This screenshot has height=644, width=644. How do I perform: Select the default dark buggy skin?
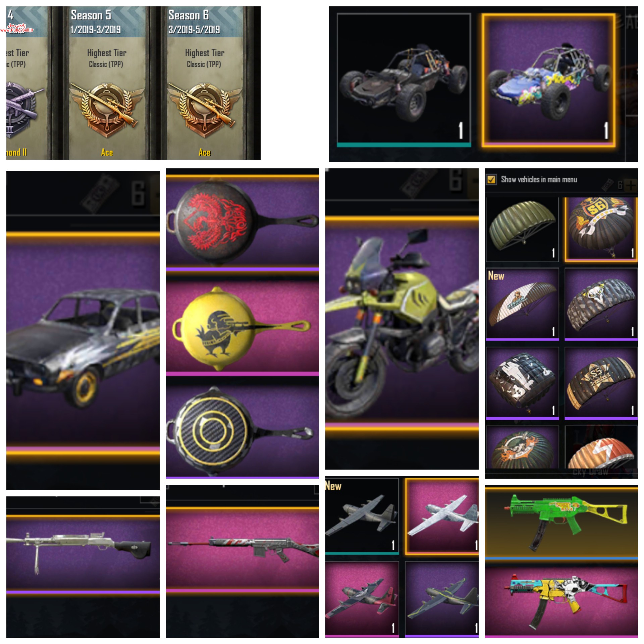point(404,80)
